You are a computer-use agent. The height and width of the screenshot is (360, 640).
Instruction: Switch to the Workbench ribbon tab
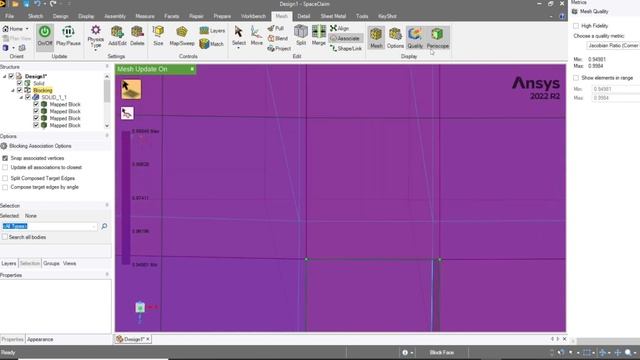[x=253, y=16]
